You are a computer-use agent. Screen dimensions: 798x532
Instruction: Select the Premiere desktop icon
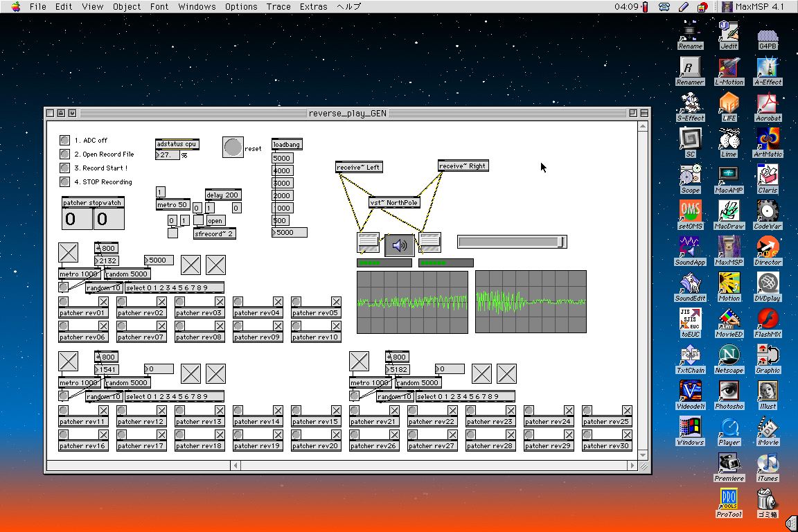(x=729, y=468)
